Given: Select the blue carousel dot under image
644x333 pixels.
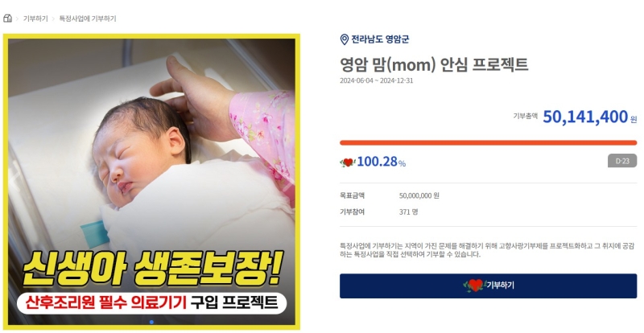Looking at the screenshot, I should pos(151,322).
